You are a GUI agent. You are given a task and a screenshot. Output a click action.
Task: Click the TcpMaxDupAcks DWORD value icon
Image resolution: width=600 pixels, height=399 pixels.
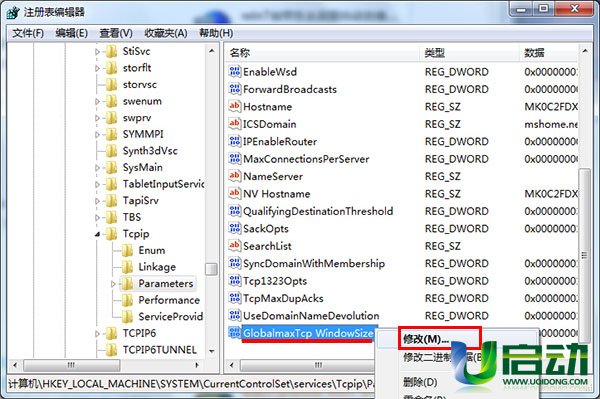point(235,298)
